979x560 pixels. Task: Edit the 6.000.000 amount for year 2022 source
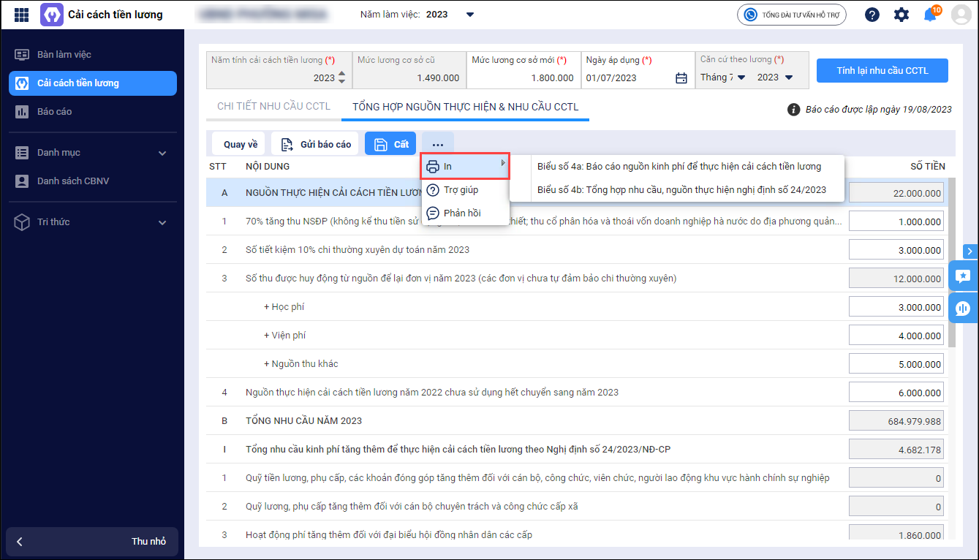coord(896,393)
